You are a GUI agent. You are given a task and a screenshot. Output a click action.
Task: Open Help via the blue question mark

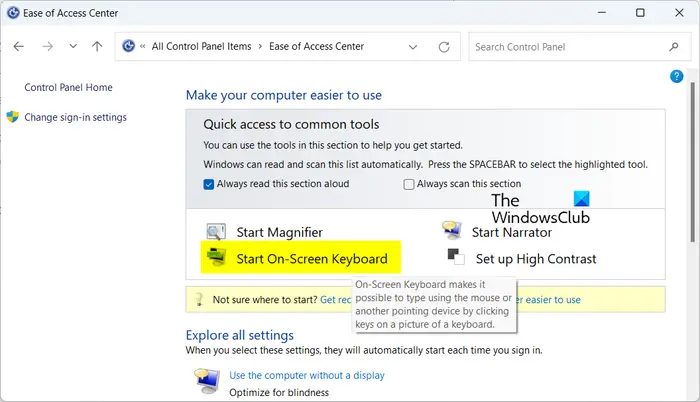tap(676, 76)
